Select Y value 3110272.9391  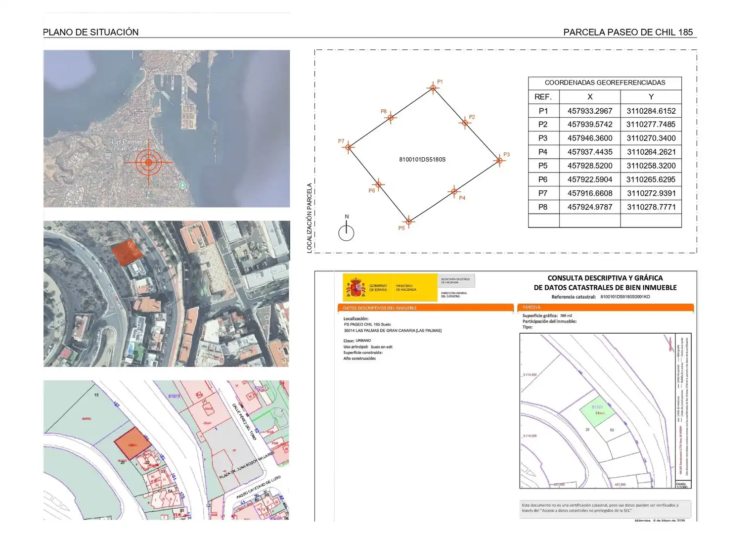(x=651, y=193)
